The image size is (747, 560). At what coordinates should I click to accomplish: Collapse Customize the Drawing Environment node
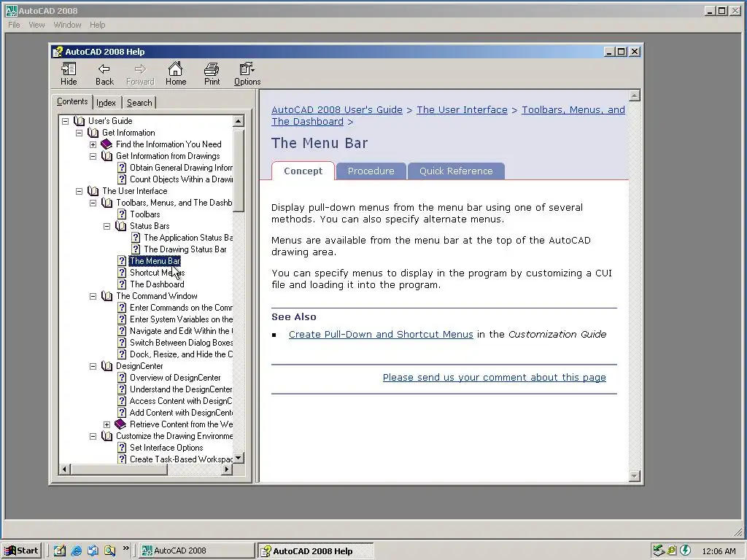tap(93, 436)
